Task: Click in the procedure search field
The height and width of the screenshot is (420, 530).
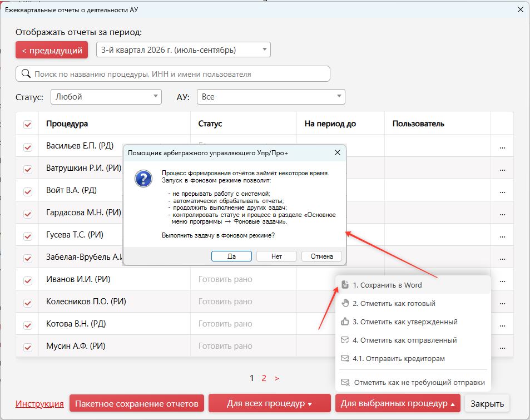Action: (173, 74)
